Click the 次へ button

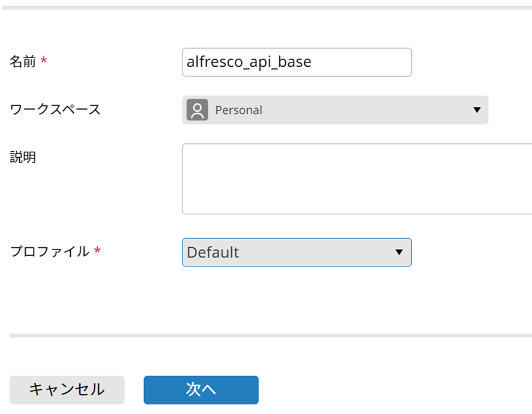201,390
